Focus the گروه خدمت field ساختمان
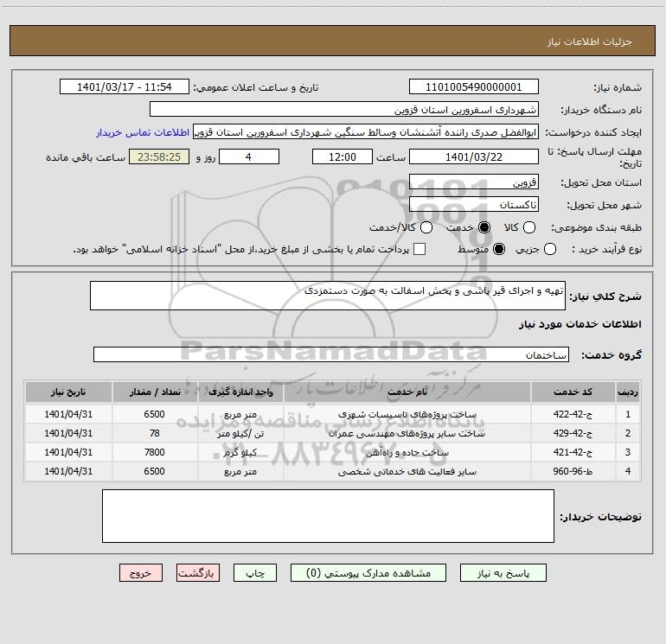 point(331,354)
